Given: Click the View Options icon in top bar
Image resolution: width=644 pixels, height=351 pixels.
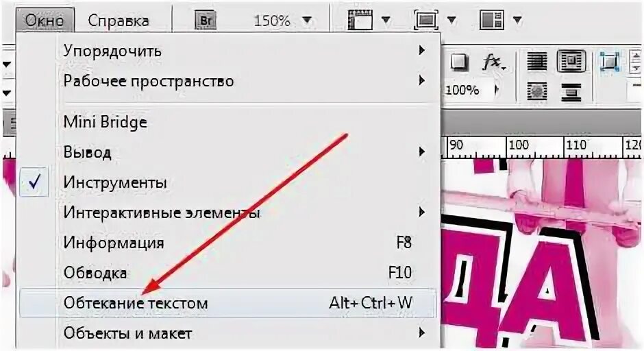Looking at the screenshot, I should point(360,19).
